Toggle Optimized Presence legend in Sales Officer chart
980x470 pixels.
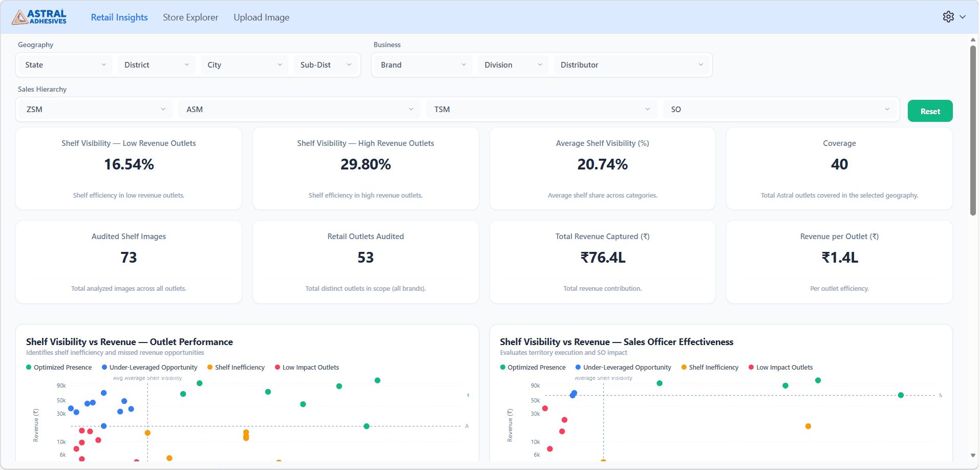coord(533,368)
